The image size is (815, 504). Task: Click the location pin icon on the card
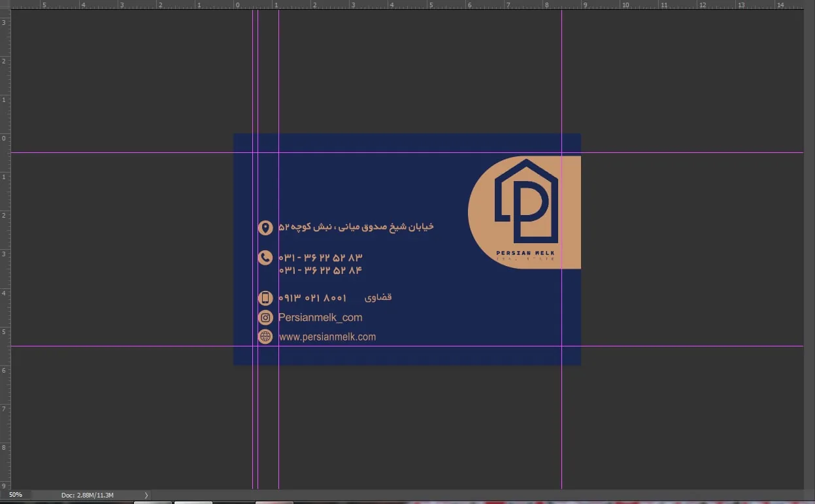point(265,227)
